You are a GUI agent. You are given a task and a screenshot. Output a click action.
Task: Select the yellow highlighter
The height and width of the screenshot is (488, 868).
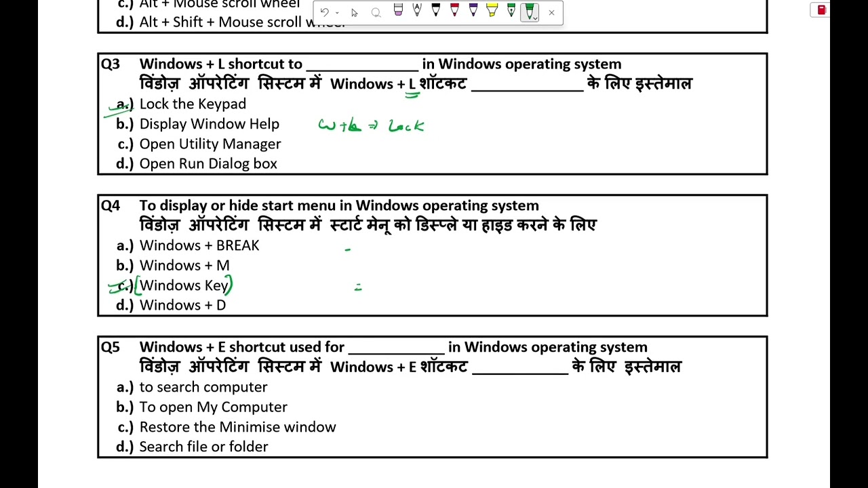click(492, 9)
